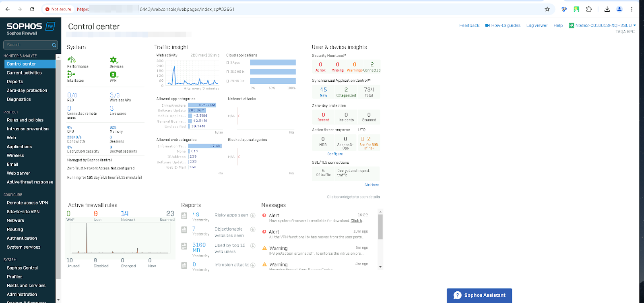
Task: Open the browser profile avatar
Action: (x=619, y=9)
